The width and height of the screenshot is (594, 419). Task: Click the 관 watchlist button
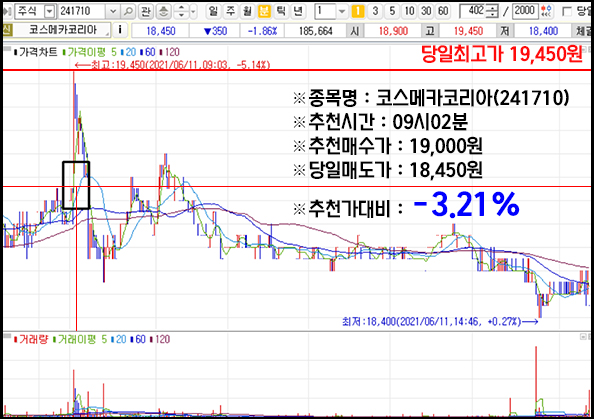click(145, 11)
